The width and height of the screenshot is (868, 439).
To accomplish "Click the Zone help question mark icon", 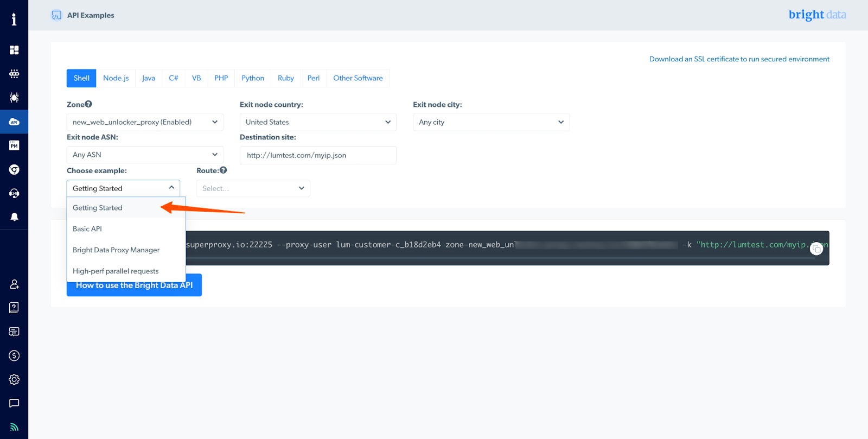I will point(88,104).
